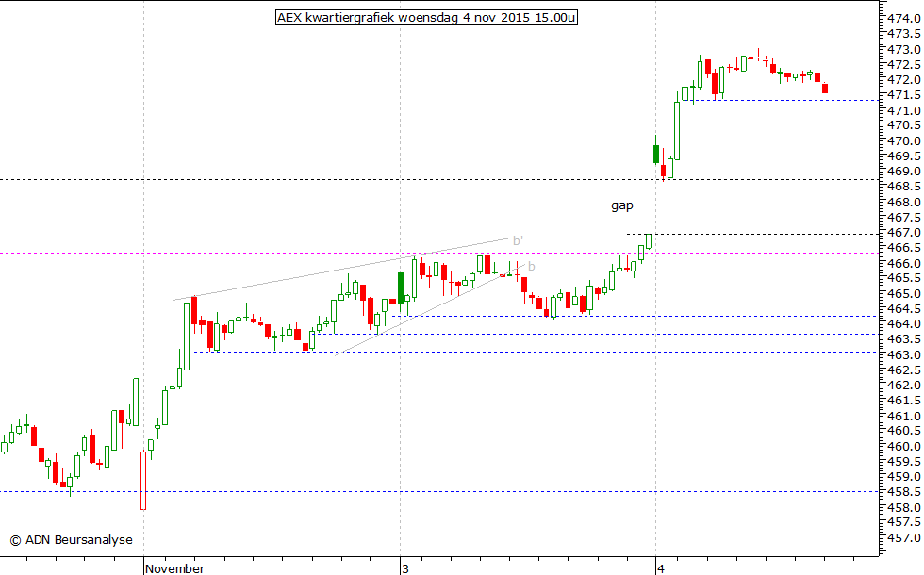Click the 461.5 price axis label

[903, 401]
